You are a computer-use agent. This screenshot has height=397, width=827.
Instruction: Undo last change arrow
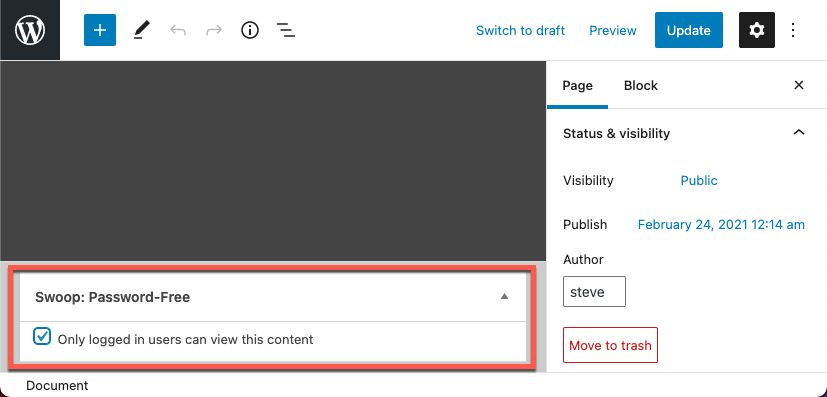pos(178,31)
